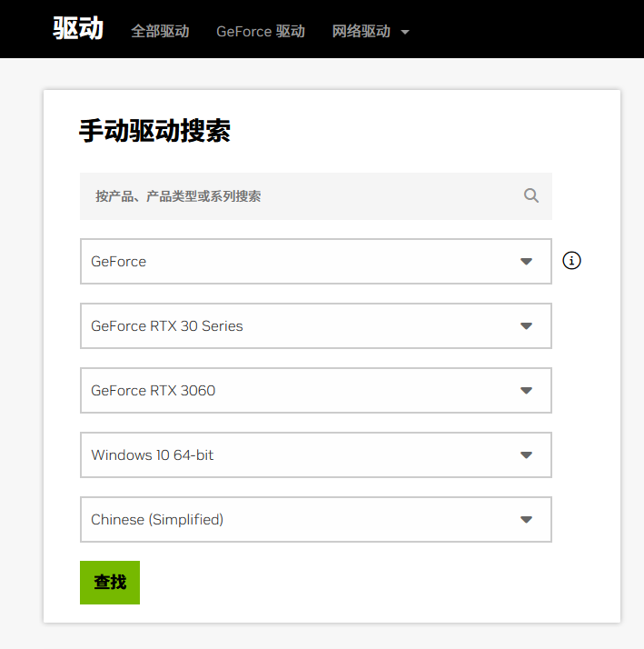Open the Windows 10 64-bit OS dropdown

(x=316, y=454)
